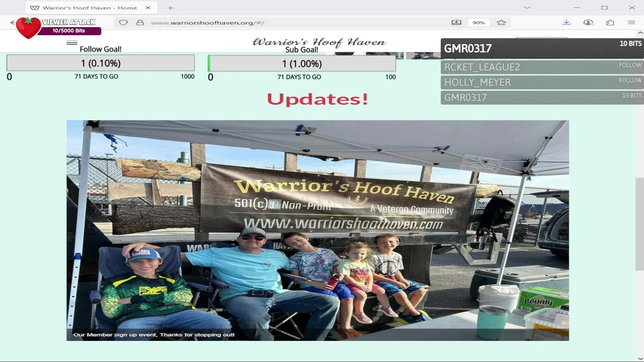The width and height of the screenshot is (644, 362).
Task: Click the Follow Goal target value 1000
Action: [x=188, y=76]
